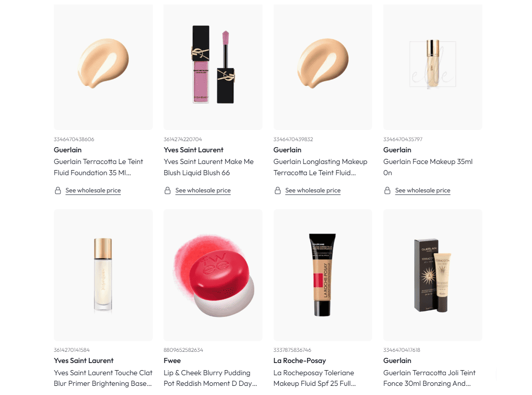Open Guerlain Face Makeup bottle image
This screenshot has width=532, height=395.
433,67
